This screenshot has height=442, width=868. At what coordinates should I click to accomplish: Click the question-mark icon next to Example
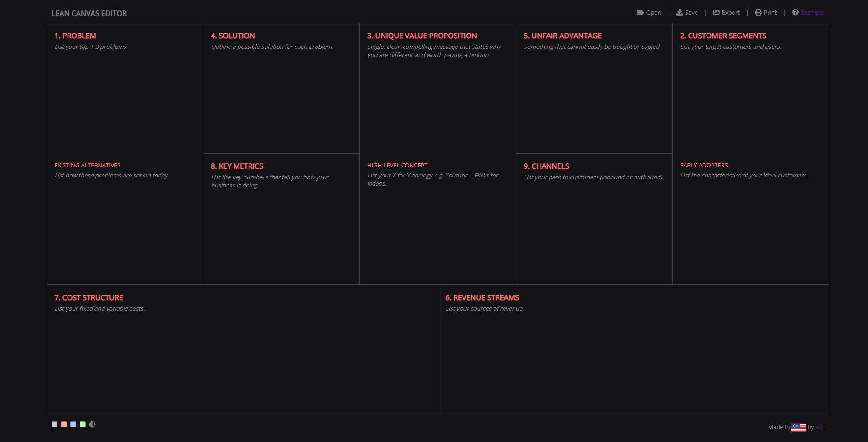(795, 12)
